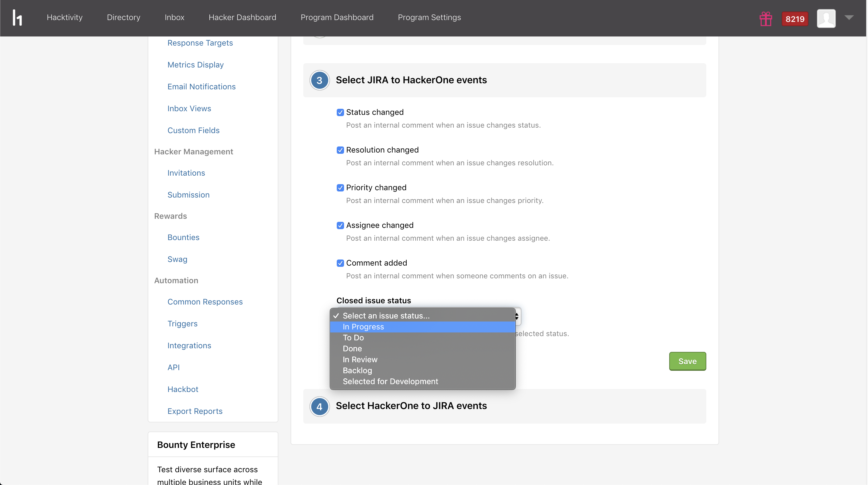Click the HackerOne logo icon
This screenshot has width=868, height=485.
(17, 18)
